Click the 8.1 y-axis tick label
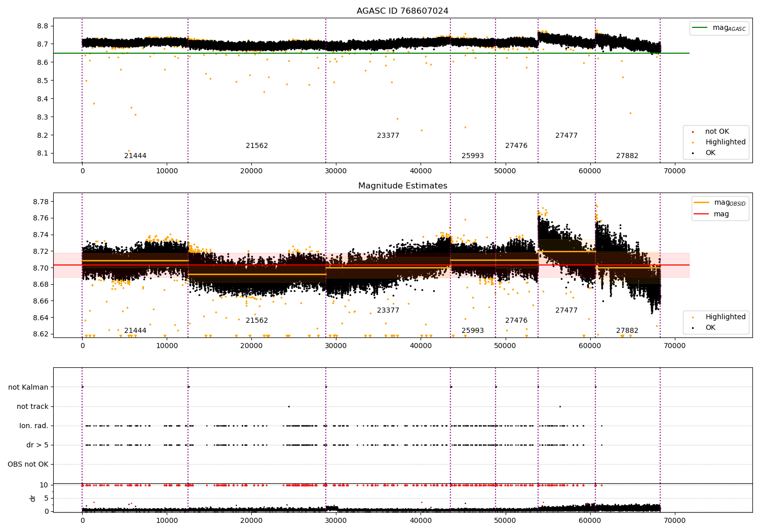 coord(43,154)
